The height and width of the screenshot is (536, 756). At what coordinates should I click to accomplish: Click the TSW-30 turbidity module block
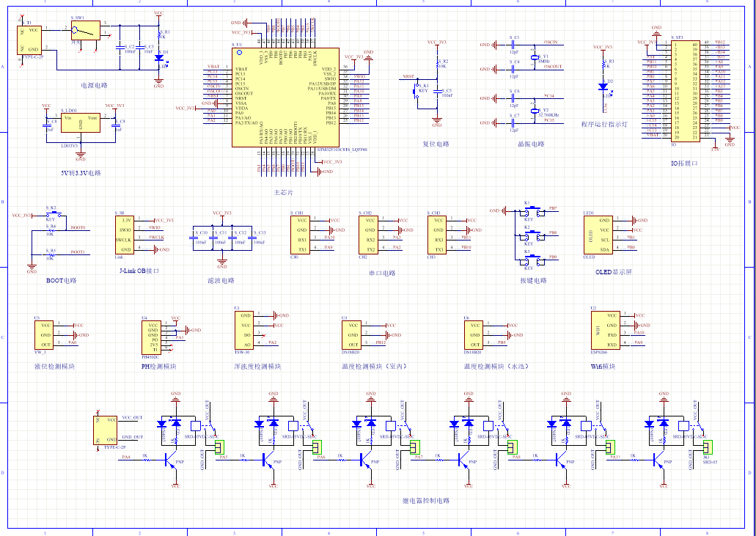(x=244, y=328)
